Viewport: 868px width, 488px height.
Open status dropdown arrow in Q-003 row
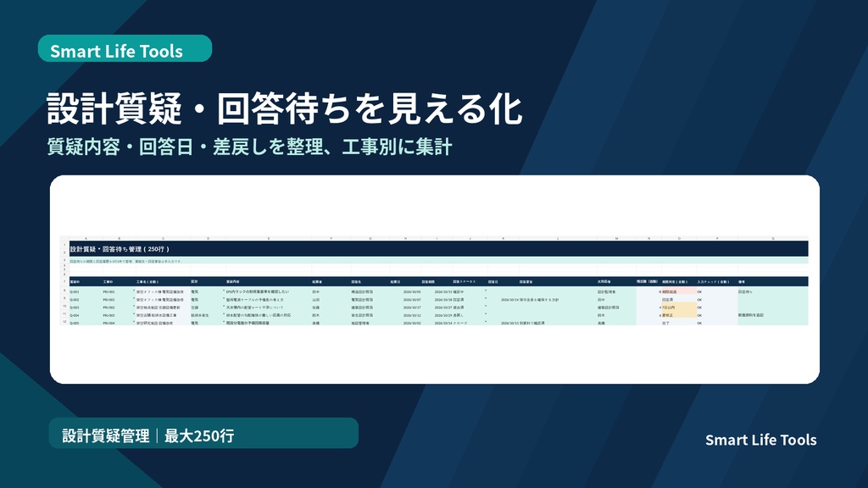(x=486, y=306)
